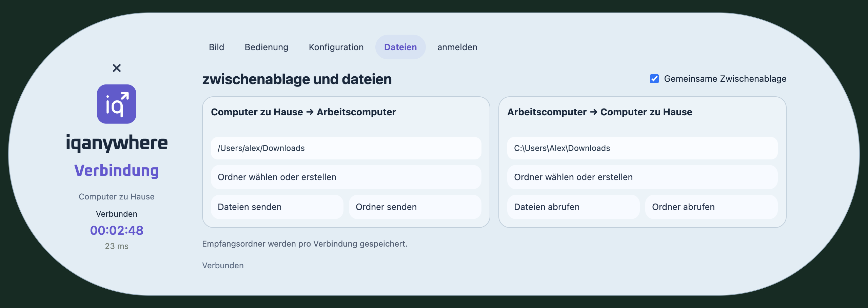Screen dimensions: 868x308
Task: Click the Ordner senden button
Action: (415, 207)
